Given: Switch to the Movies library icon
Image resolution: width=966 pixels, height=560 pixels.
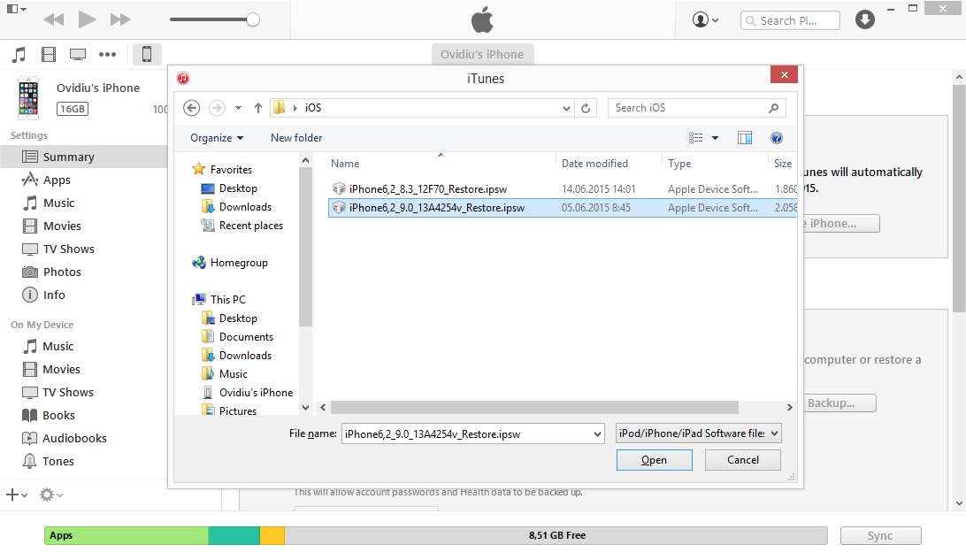Looking at the screenshot, I should click(x=49, y=54).
